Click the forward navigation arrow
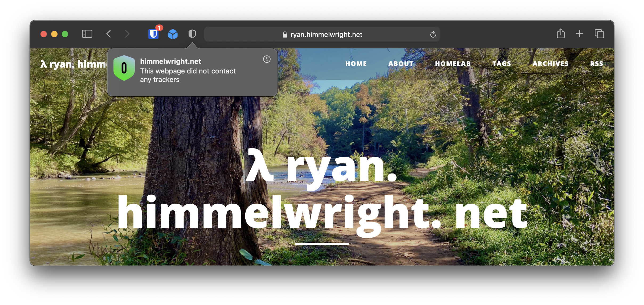The width and height of the screenshot is (644, 305). pos(127,34)
